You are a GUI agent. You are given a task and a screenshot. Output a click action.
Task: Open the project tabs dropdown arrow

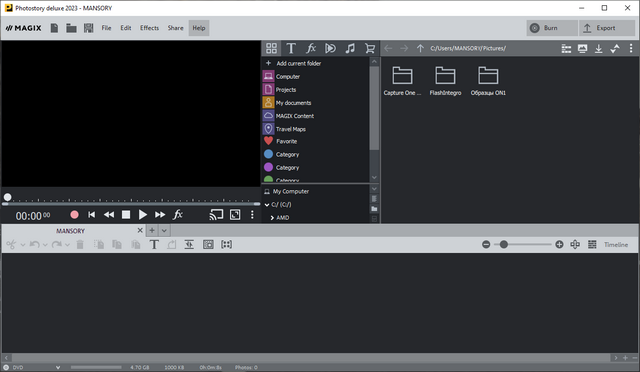pos(164,230)
